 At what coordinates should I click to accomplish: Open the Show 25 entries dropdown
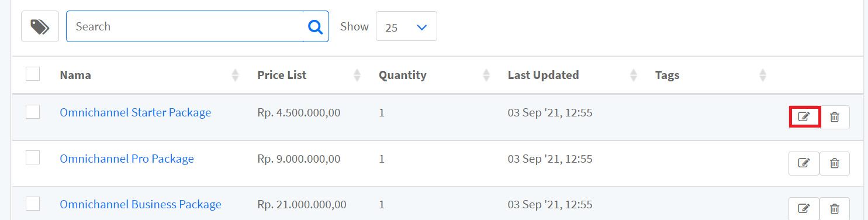click(x=406, y=27)
